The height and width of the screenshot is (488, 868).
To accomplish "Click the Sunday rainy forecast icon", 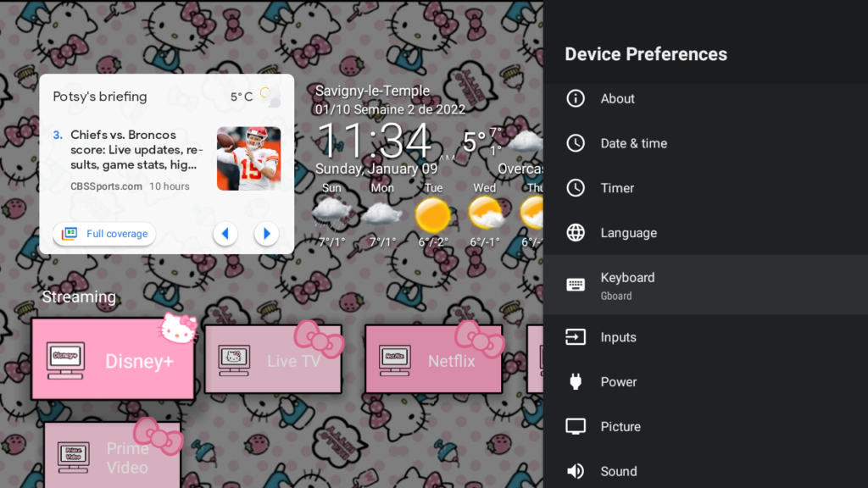I will click(x=331, y=214).
